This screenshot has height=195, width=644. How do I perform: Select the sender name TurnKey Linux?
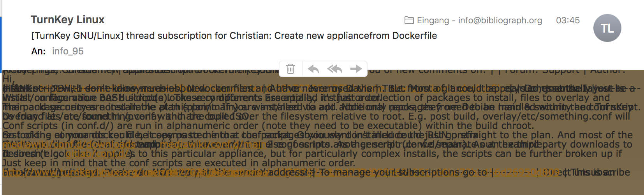point(68,19)
